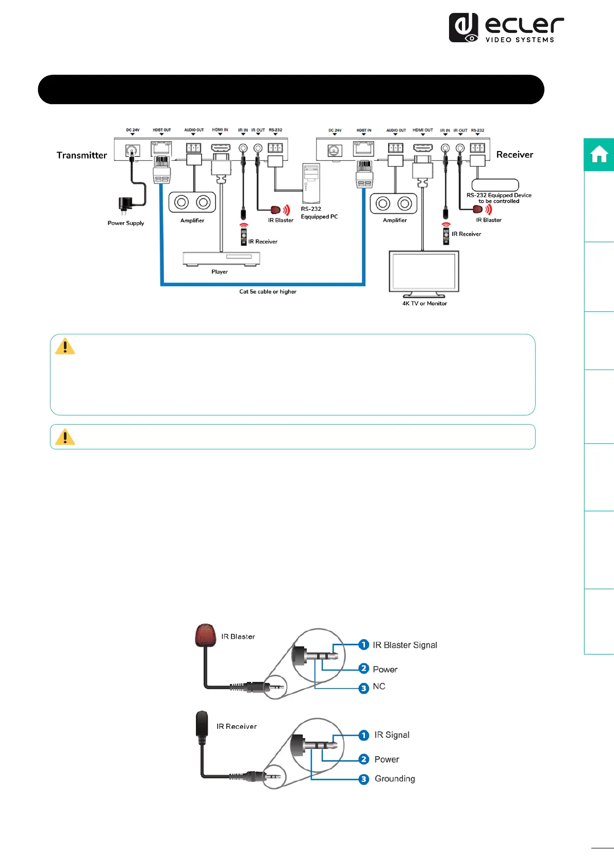Click the Transmitter label
This screenshot has width=614, height=868.
point(82,155)
